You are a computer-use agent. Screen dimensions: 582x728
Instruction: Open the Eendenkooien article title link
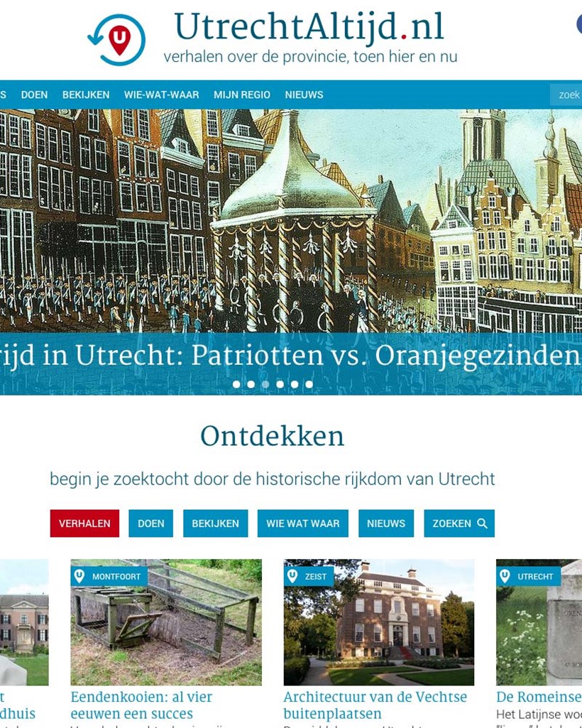coord(141,705)
